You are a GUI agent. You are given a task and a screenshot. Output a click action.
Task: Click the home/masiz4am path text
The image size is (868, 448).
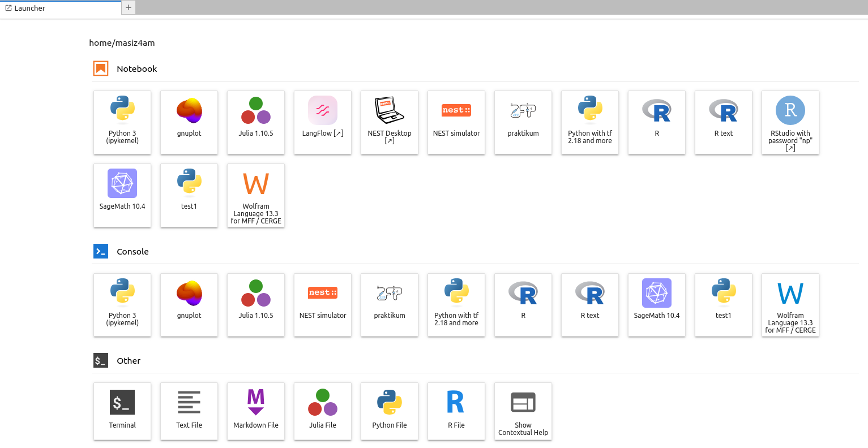(x=122, y=43)
